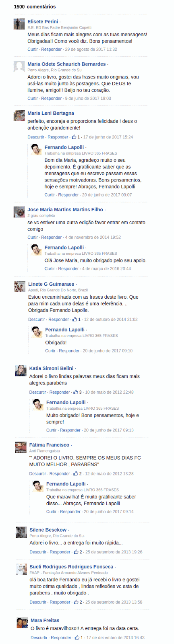Open timestamp 10 de maio de 2012 22:48

(109, 392)
